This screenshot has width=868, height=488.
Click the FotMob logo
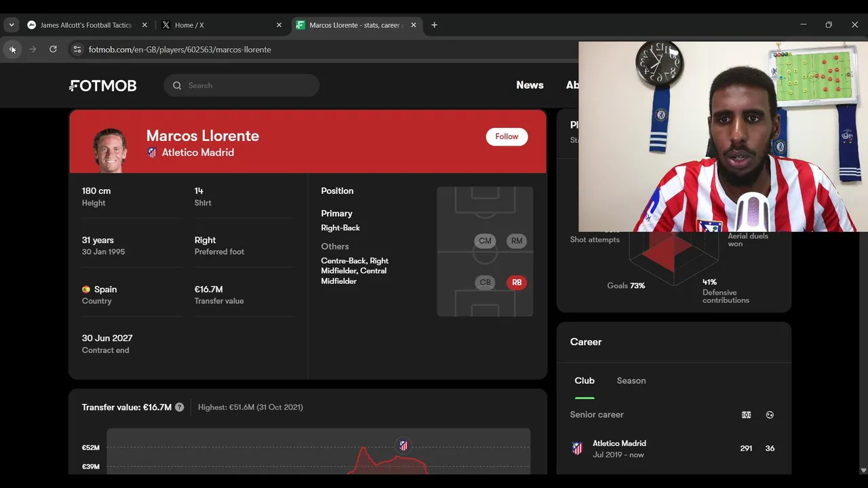coord(103,85)
